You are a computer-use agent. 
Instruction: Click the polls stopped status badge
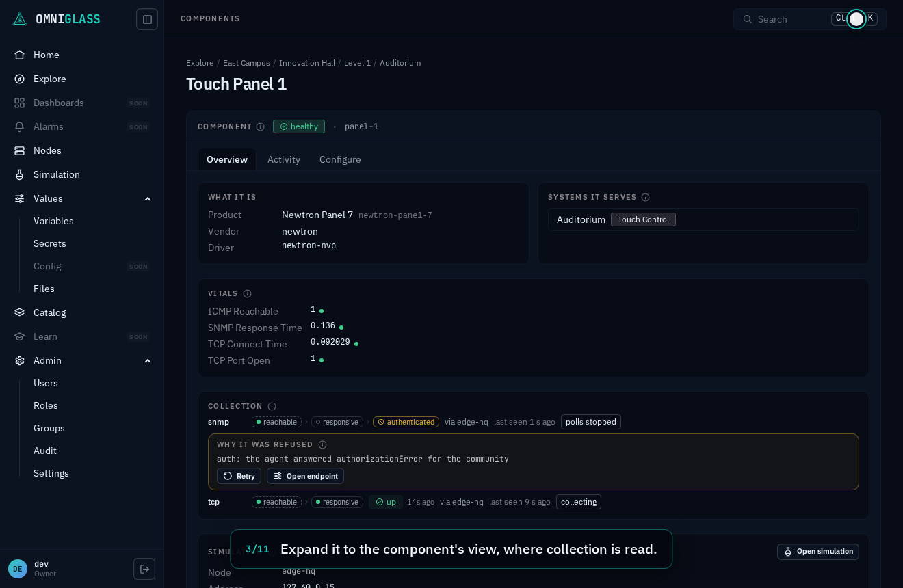pyautogui.click(x=591, y=422)
